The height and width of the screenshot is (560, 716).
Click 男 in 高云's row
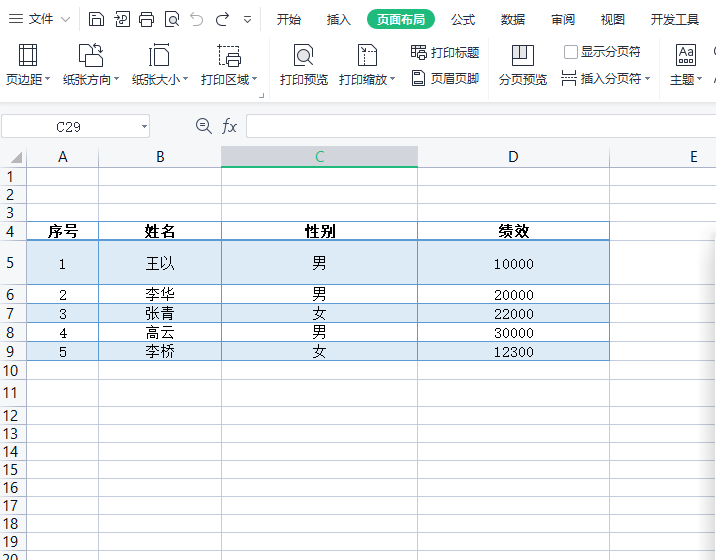[x=319, y=333]
